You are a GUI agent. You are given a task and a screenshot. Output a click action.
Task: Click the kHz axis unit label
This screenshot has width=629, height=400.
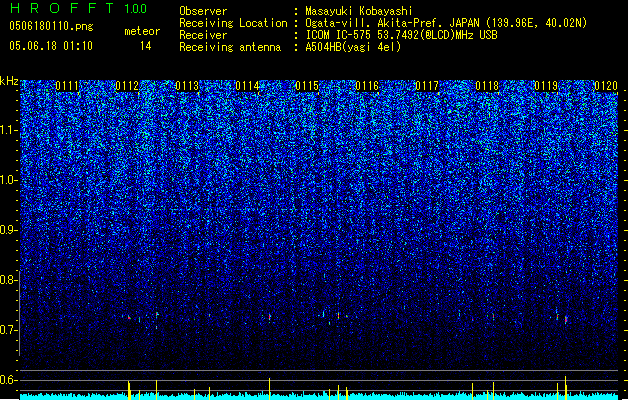coord(9,81)
